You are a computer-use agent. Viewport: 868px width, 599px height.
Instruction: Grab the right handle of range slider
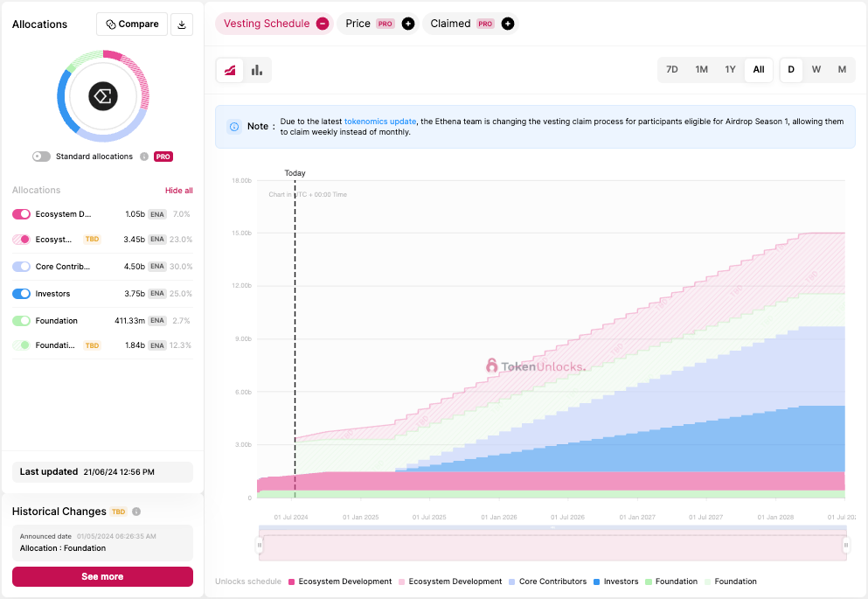click(846, 546)
